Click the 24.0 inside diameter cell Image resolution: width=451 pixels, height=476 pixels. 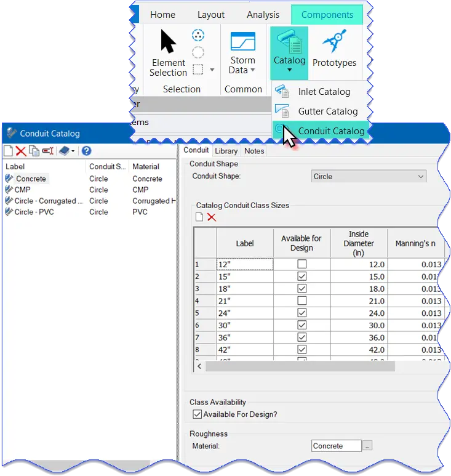pyautogui.click(x=359, y=313)
